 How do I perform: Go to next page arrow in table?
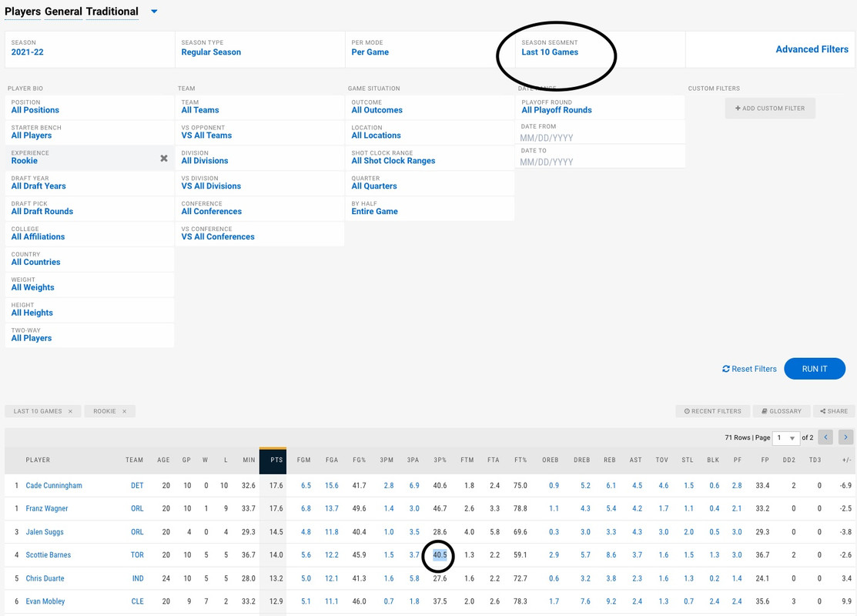845,437
